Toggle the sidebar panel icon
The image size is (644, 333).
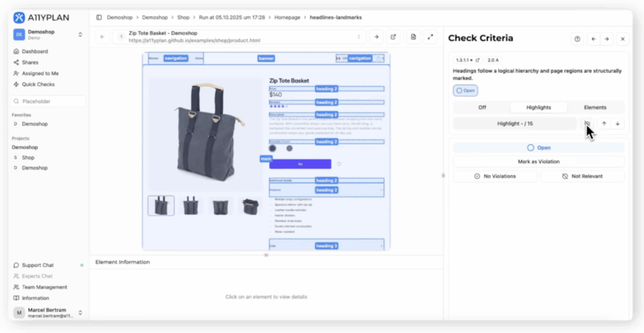click(99, 17)
